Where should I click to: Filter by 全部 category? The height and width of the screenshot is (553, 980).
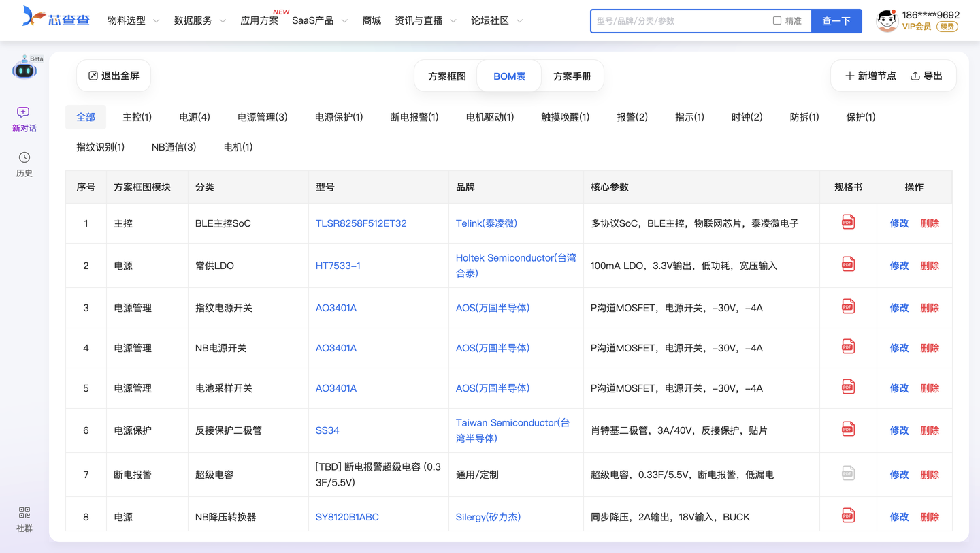(86, 117)
